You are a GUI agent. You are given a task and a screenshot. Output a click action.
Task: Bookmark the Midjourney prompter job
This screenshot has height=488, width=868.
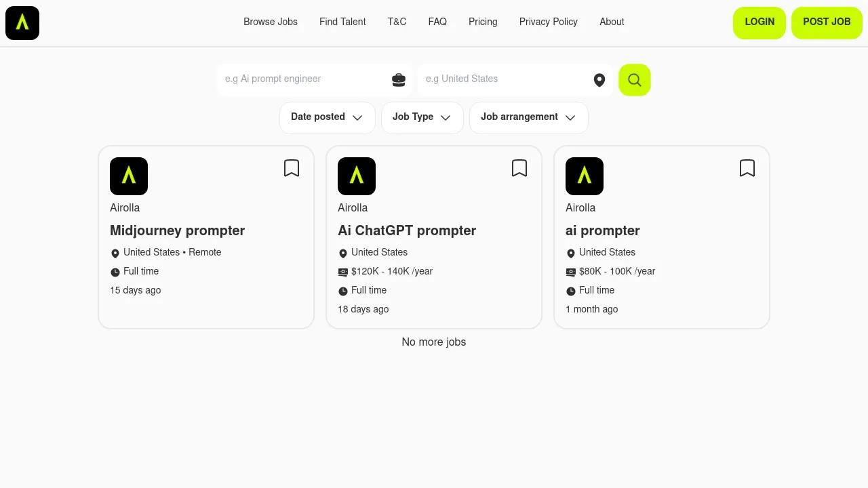coord(292,168)
